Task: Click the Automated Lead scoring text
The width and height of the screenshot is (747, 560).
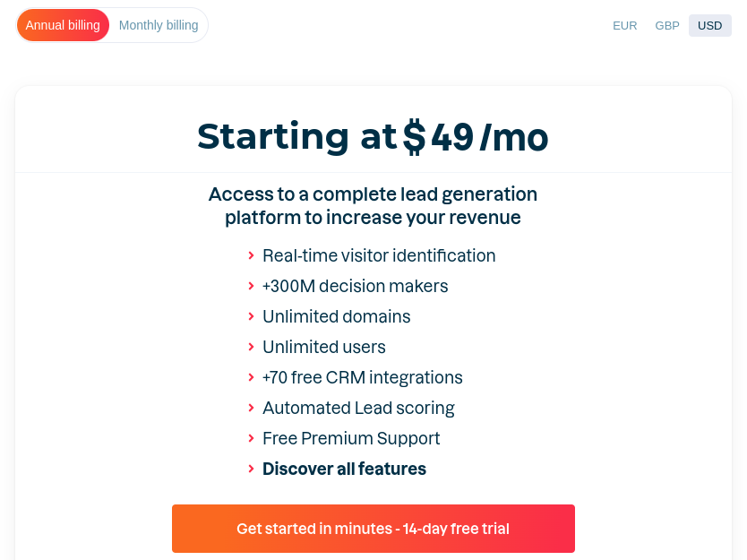Action: tap(358, 409)
